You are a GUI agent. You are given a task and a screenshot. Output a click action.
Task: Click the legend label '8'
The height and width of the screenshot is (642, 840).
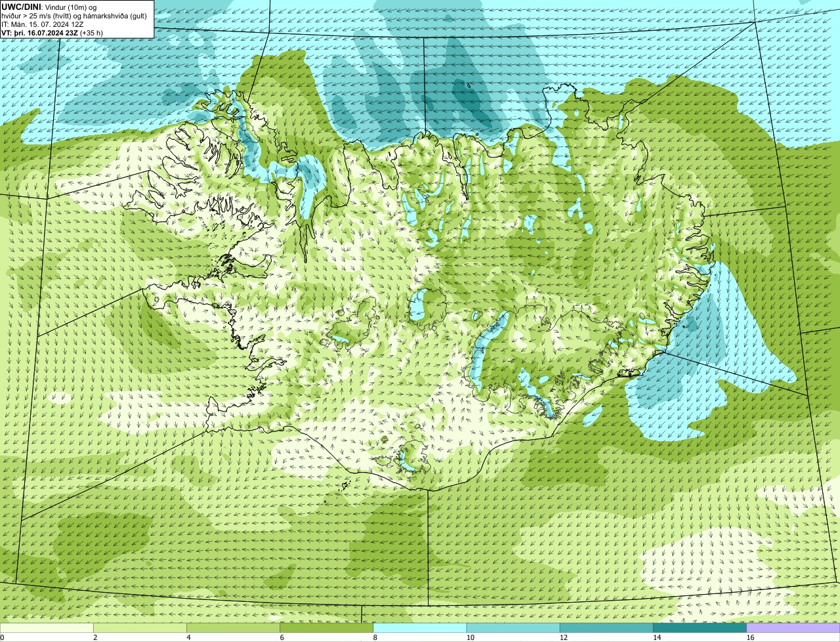[x=375, y=637]
